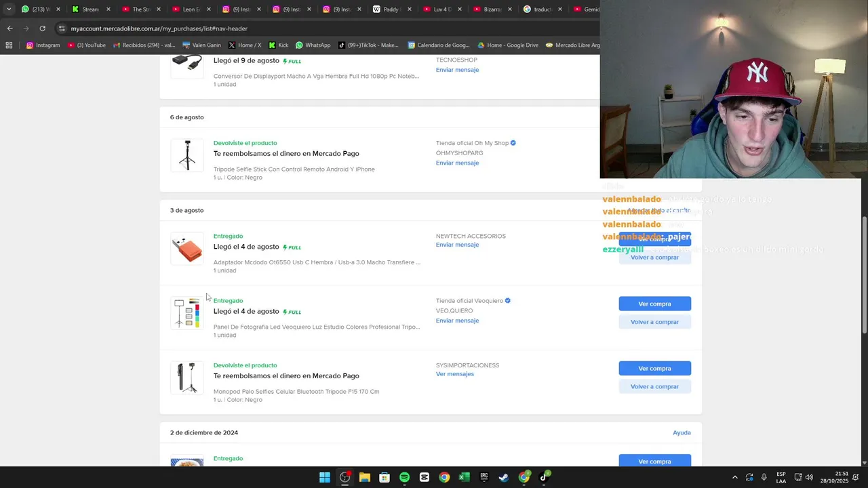Switch to the traductor Google tab
This screenshot has height=488, width=868.
coord(541,9)
